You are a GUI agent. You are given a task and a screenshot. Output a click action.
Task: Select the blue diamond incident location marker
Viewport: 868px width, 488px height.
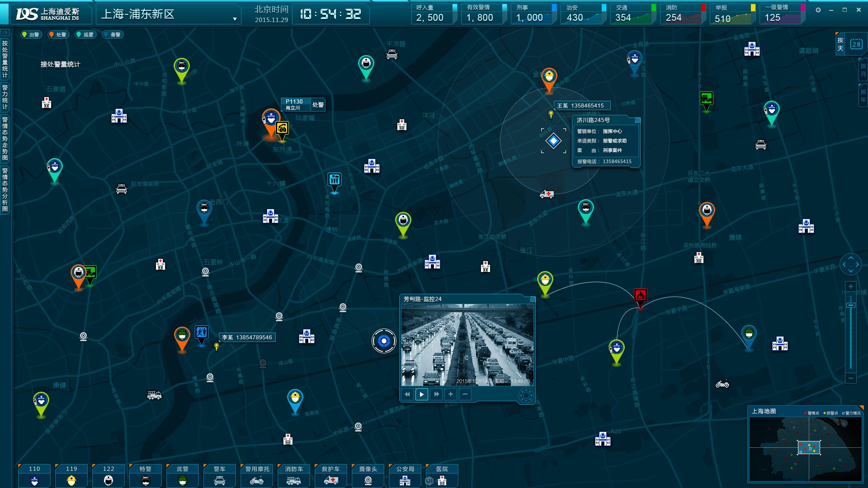coord(553,141)
